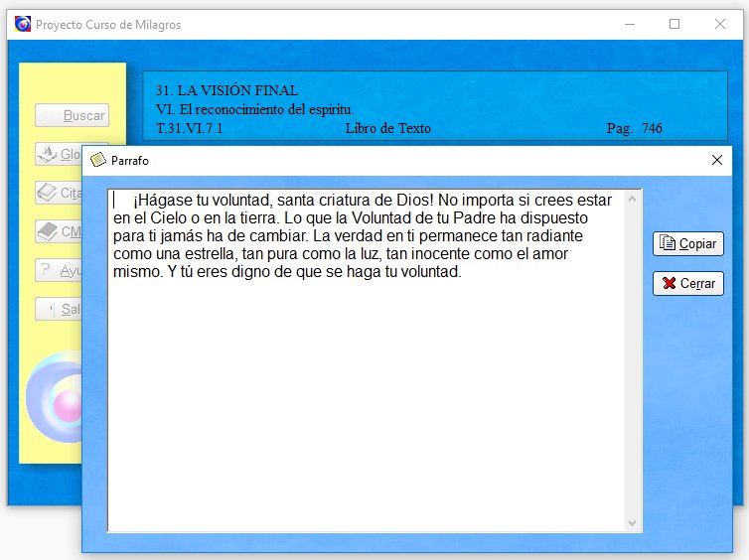The height and width of the screenshot is (560, 749).
Task: Click the heading '31. LA VISIÓN FINAL'
Action: (226, 90)
